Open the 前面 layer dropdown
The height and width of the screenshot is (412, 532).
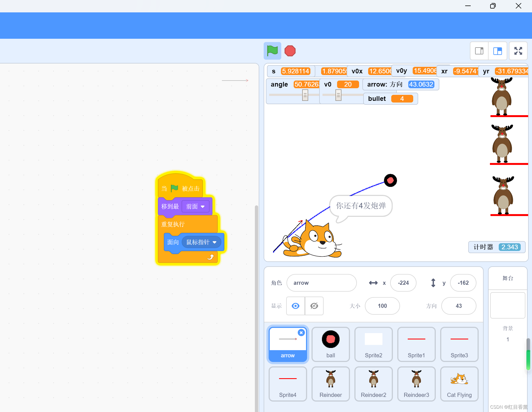pyautogui.click(x=195, y=206)
